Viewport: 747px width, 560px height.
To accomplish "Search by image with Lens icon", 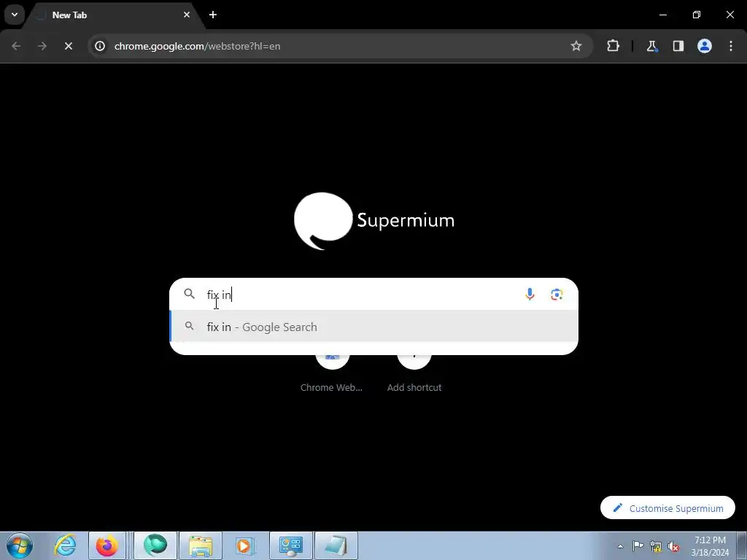I will click(x=557, y=295).
